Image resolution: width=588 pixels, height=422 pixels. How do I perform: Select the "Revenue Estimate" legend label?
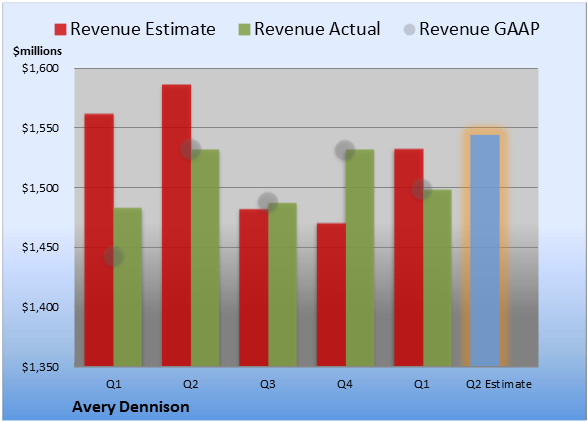pos(143,29)
